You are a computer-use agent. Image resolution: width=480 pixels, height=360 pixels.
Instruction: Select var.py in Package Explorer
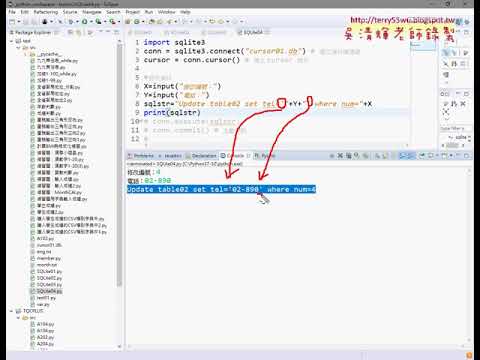coord(40,304)
